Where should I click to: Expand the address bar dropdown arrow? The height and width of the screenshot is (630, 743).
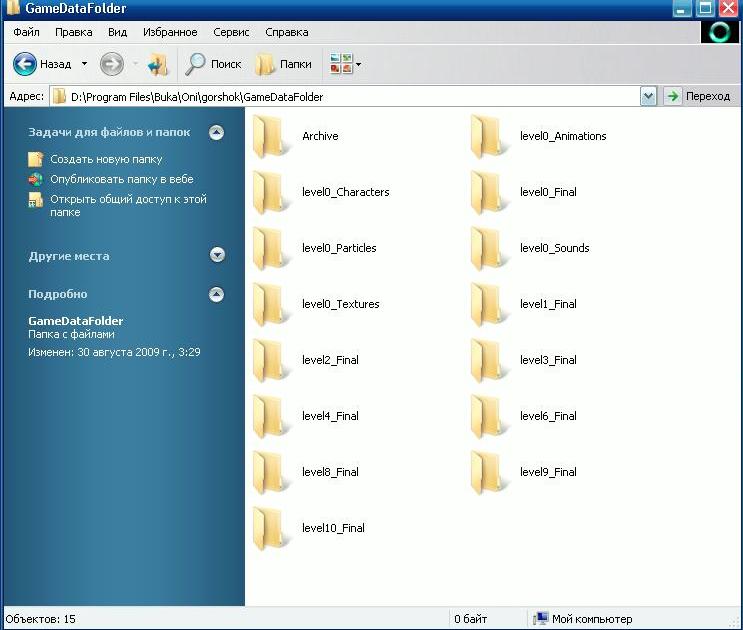(x=647, y=96)
